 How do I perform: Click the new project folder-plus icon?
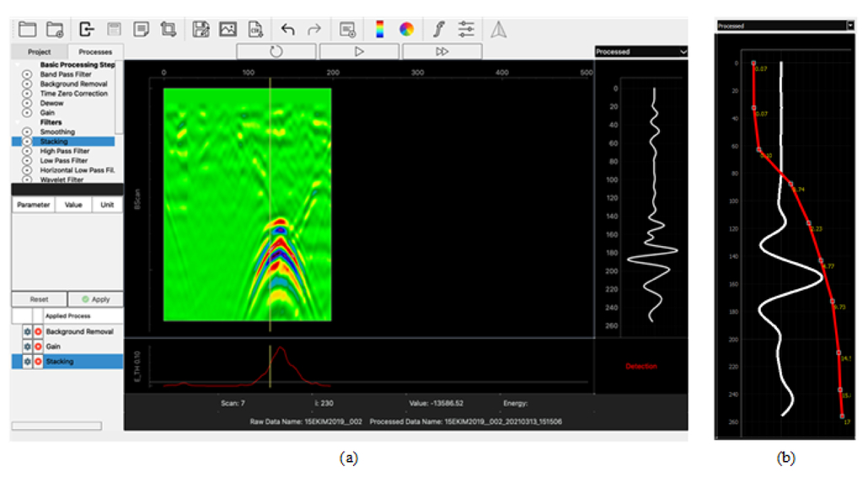[55, 29]
